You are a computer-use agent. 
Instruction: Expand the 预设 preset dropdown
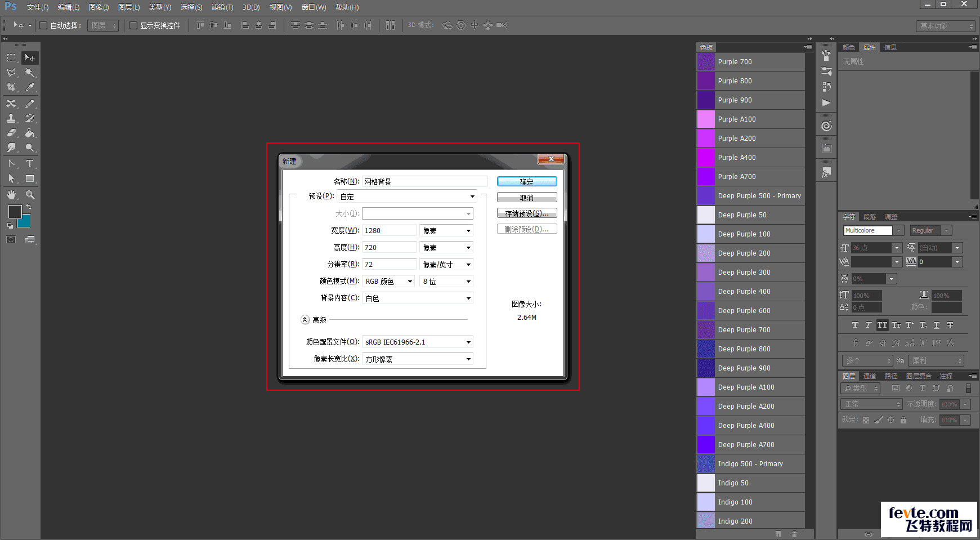pos(407,197)
